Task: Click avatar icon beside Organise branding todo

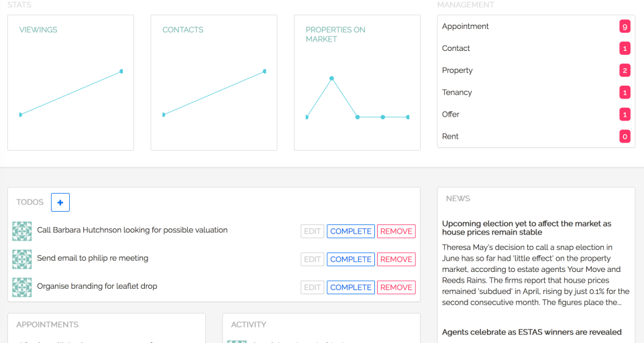Action: (22, 287)
